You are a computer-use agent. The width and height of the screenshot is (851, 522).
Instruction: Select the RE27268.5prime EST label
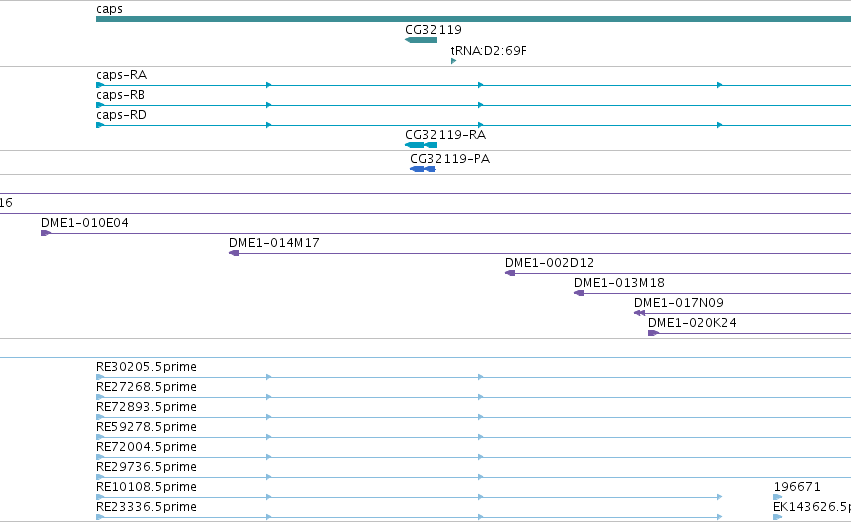[146, 387]
